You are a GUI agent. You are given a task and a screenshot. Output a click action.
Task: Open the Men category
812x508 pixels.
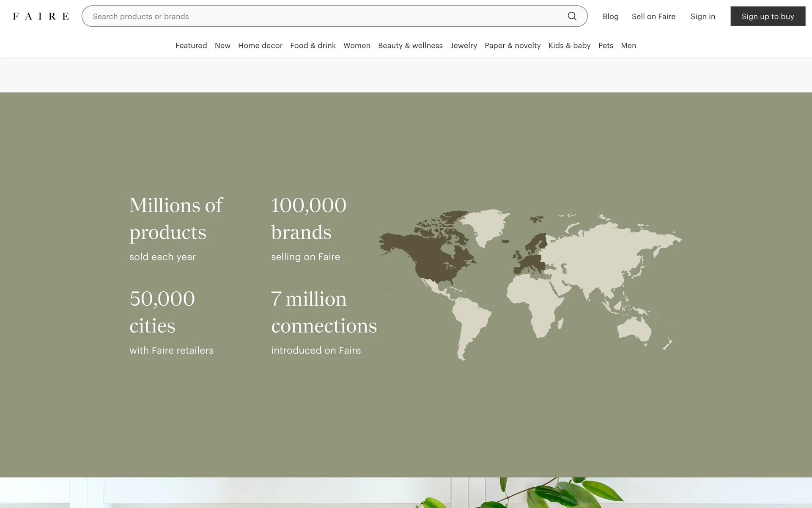pyautogui.click(x=628, y=45)
